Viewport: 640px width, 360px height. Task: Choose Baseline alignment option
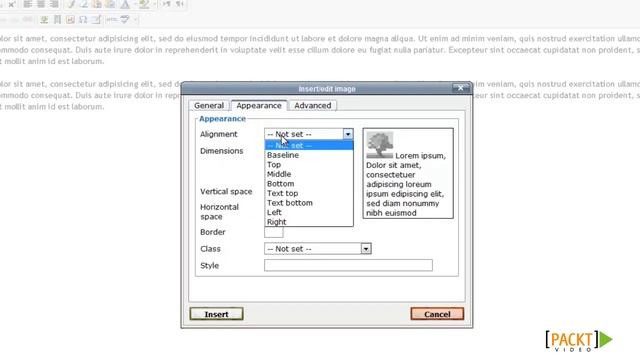click(309, 155)
